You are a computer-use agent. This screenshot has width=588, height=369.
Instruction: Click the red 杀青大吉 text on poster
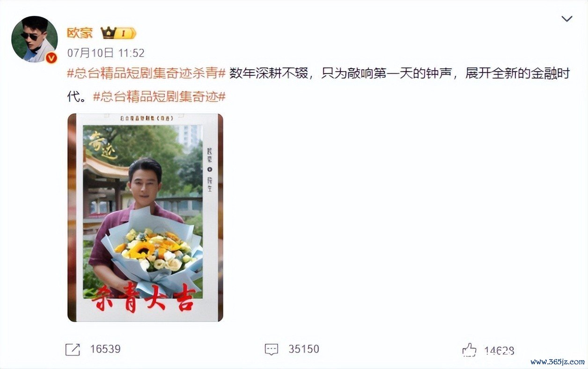(x=143, y=298)
